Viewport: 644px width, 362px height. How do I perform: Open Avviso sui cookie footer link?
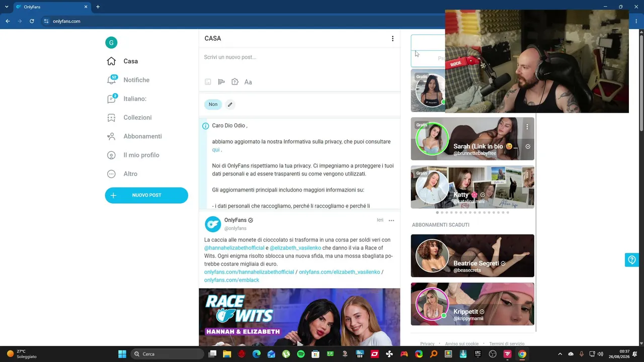tap(462, 344)
